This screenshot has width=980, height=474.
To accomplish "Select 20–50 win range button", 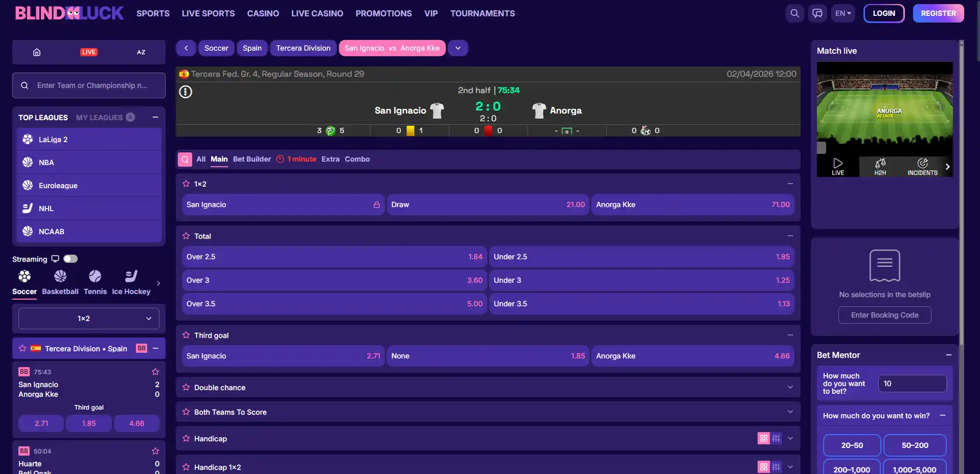I will (852, 445).
